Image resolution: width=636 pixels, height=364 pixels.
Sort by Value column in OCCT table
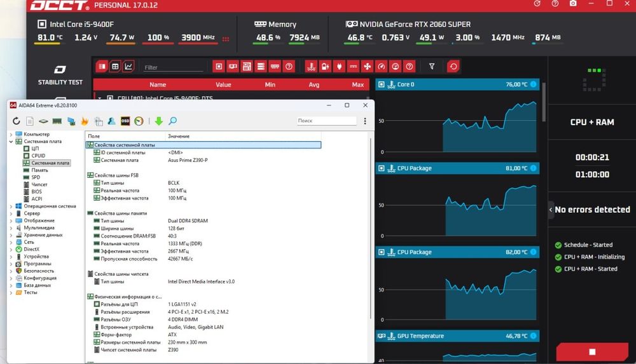click(x=223, y=84)
